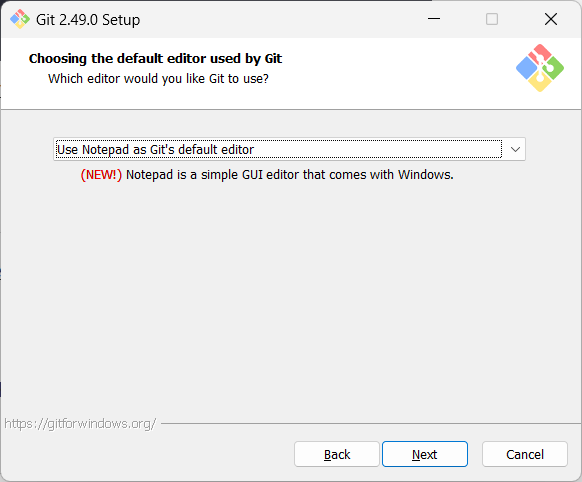582x482 pixels.
Task: Click the 'Git 2.49.0 Setup' title text
Action: [88, 20]
